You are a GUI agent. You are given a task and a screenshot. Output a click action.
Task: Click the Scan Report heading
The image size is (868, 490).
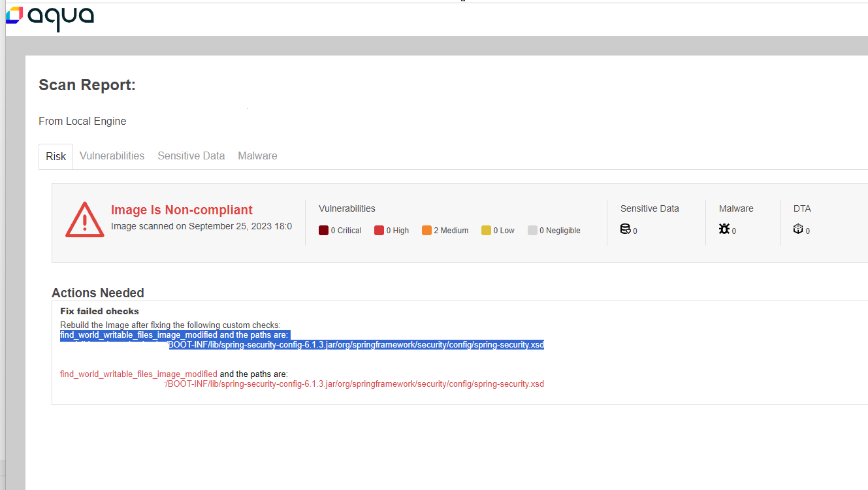87,85
